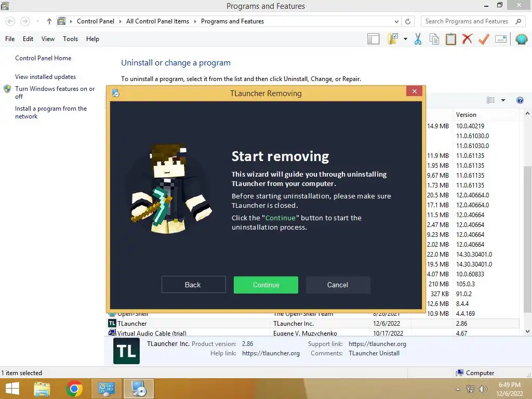Click the large TL logo in details pane
Viewport: 532px width, 399px height.
point(126,351)
